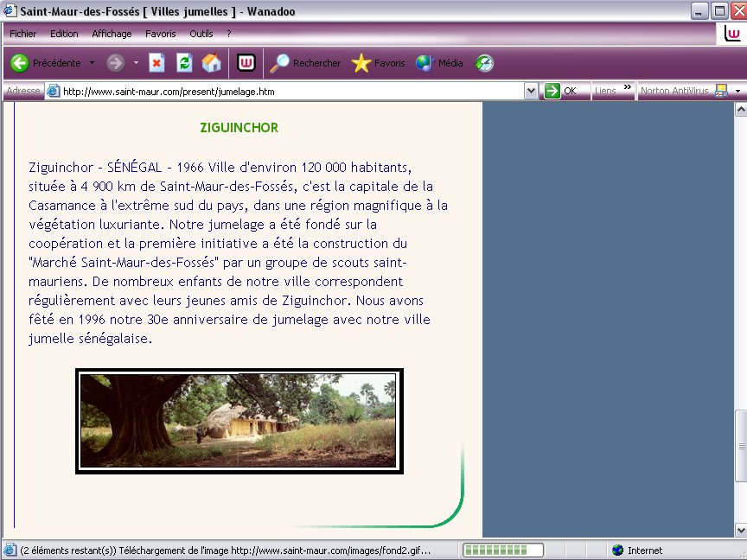The width and height of the screenshot is (747, 560).
Task: Open the Favoris star panel
Action: click(379, 63)
